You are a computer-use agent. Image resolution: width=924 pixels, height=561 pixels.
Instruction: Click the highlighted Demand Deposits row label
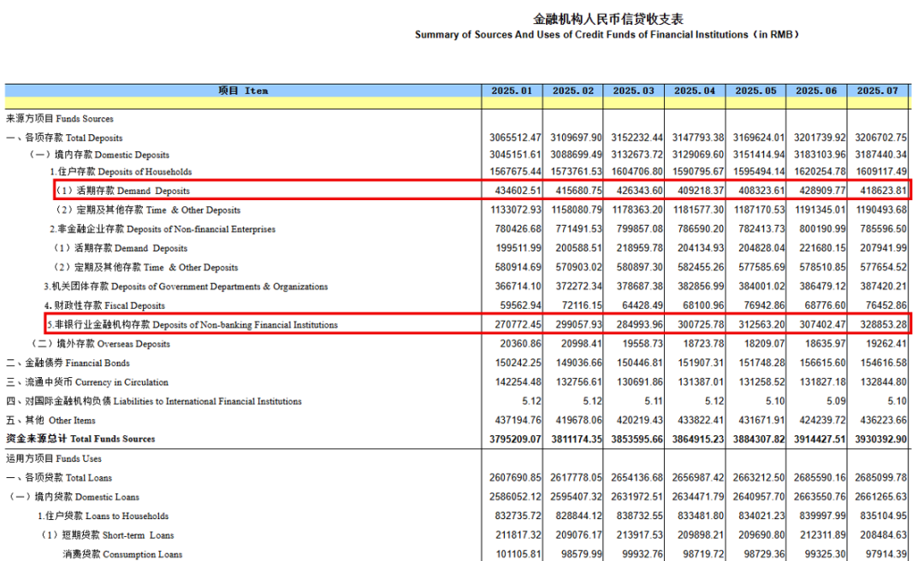point(122,191)
